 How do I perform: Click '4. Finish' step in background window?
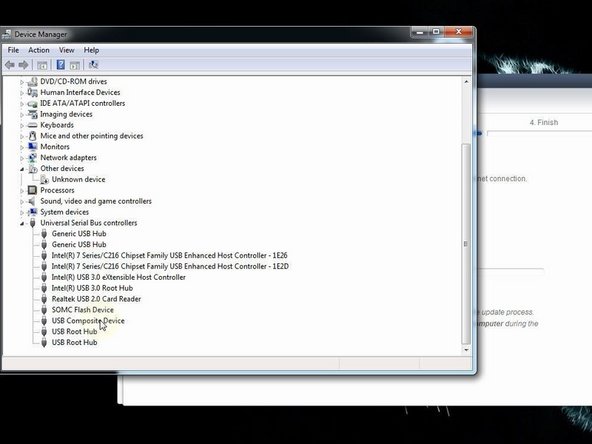(544, 123)
